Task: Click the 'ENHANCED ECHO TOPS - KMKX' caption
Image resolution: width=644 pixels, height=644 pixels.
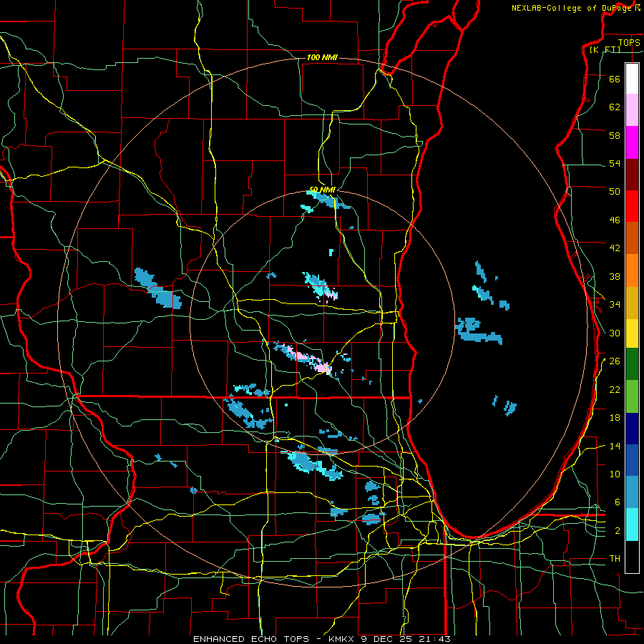Action: pos(275,639)
